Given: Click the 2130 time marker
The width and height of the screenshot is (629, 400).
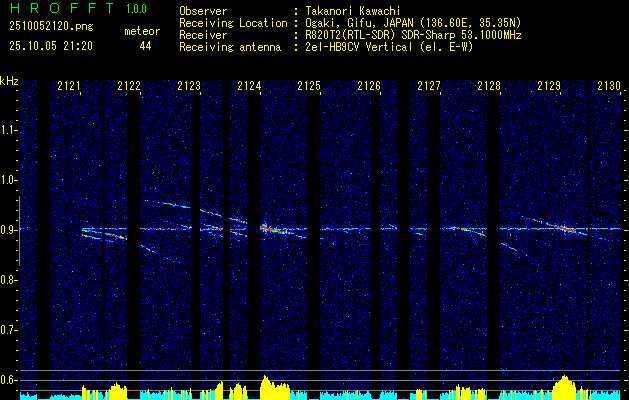Looking at the screenshot, I should point(609,85).
